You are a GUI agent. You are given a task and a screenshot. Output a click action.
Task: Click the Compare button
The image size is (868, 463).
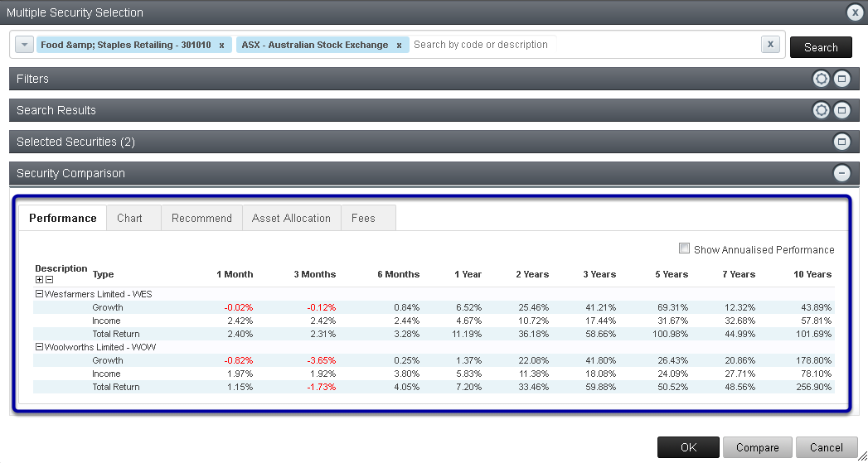point(757,447)
